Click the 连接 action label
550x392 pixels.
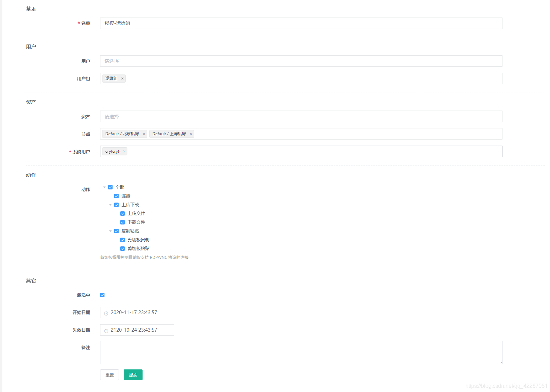tap(126, 196)
